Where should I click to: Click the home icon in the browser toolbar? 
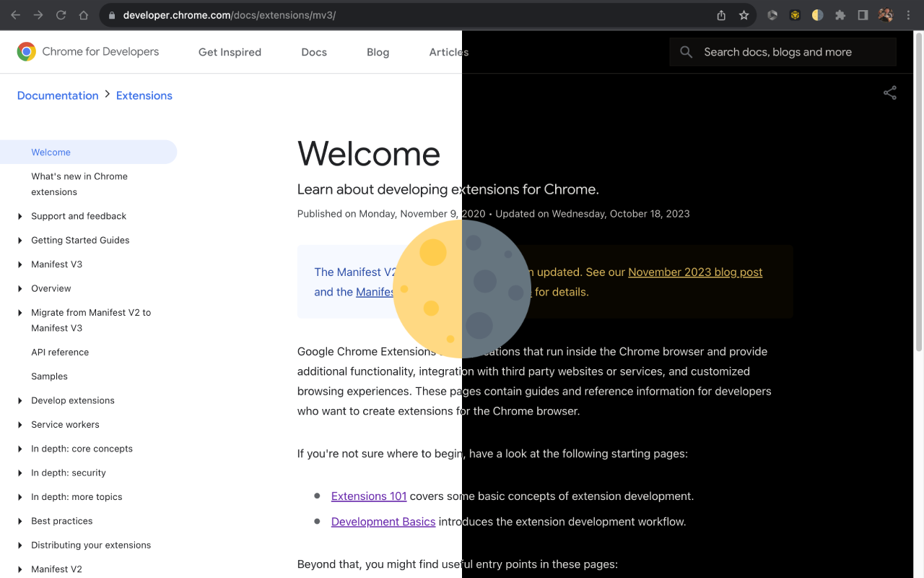(83, 14)
